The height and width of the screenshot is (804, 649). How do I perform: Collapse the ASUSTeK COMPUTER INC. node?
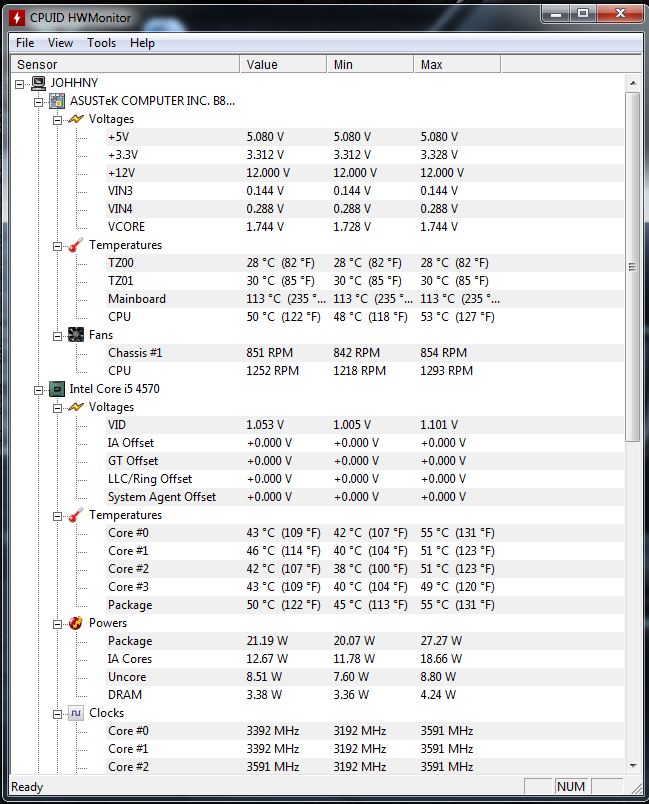coord(38,102)
